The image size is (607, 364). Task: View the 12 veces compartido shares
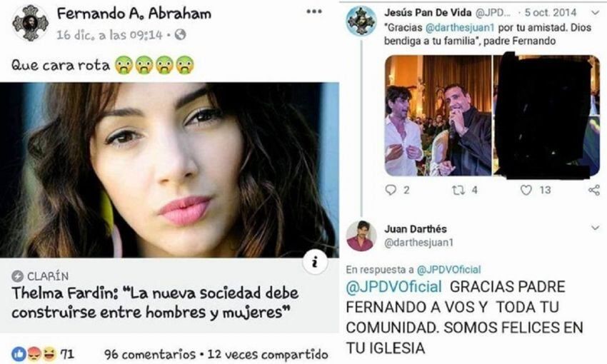click(x=268, y=354)
